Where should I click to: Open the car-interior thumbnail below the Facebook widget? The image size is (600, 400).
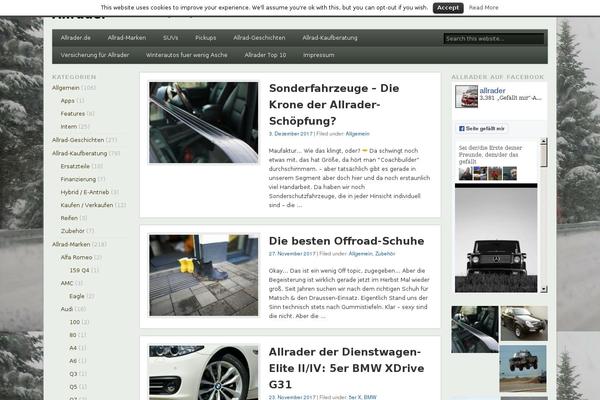tap(475, 329)
